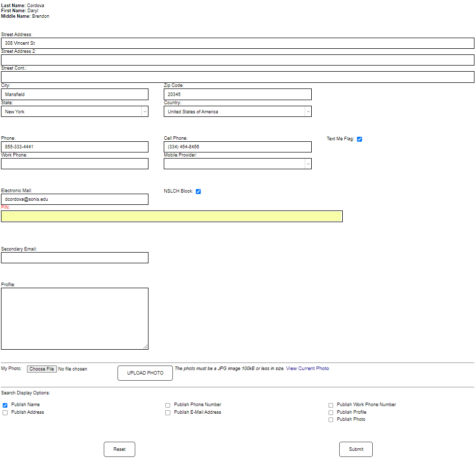
Task: Click the yellow PIN field
Action: tap(171, 216)
